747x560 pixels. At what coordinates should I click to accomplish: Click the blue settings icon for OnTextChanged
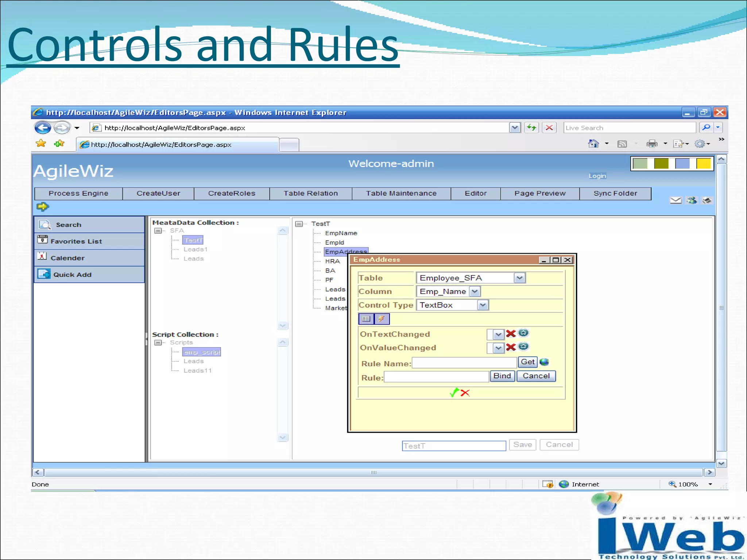pyautogui.click(x=523, y=333)
